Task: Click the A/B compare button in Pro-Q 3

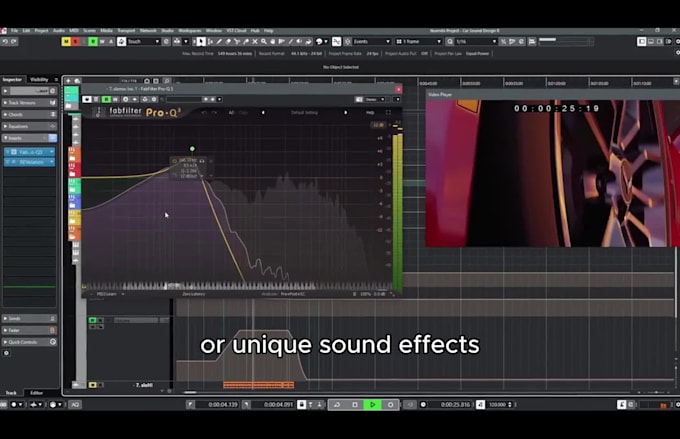Action: tap(232, 112)
